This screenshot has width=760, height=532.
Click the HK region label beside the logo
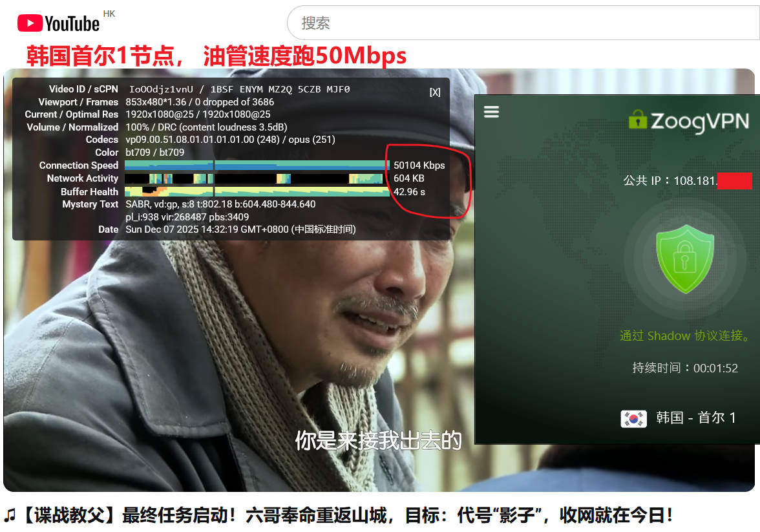tap(109, 14)
